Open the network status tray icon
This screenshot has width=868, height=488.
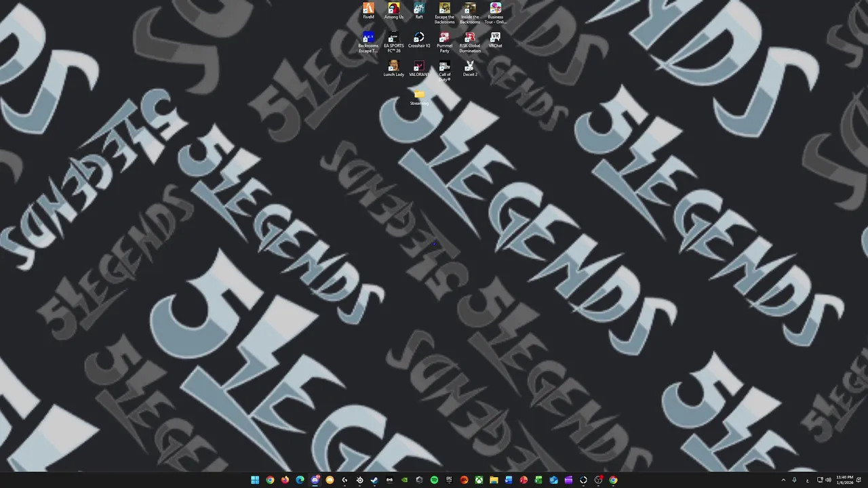click(x=820, y=480)
